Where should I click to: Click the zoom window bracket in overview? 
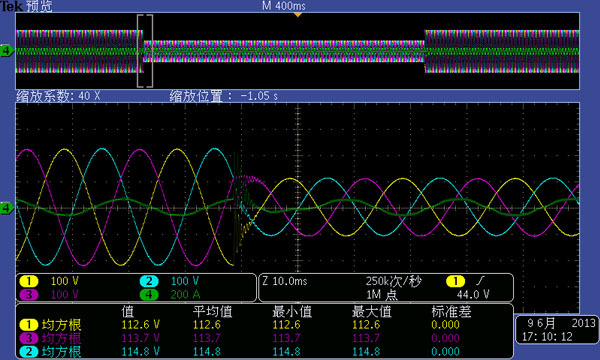145,51
